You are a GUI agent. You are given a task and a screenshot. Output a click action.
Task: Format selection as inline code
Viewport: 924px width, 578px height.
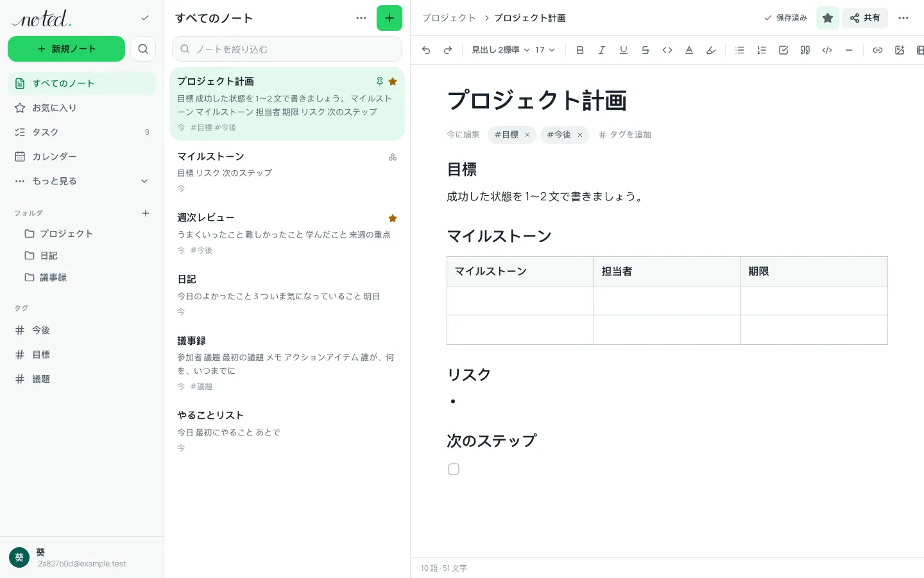[667, 50]
